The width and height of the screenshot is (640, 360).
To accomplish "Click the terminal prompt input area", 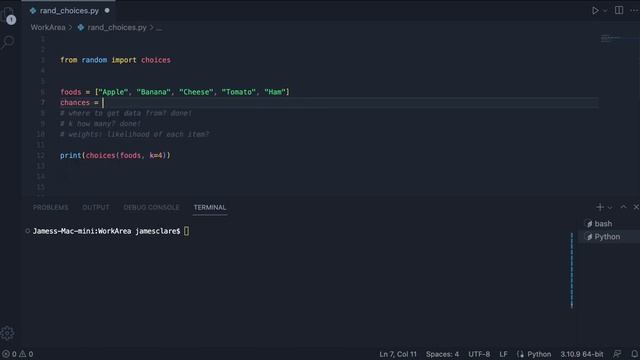I will (187, 231).
